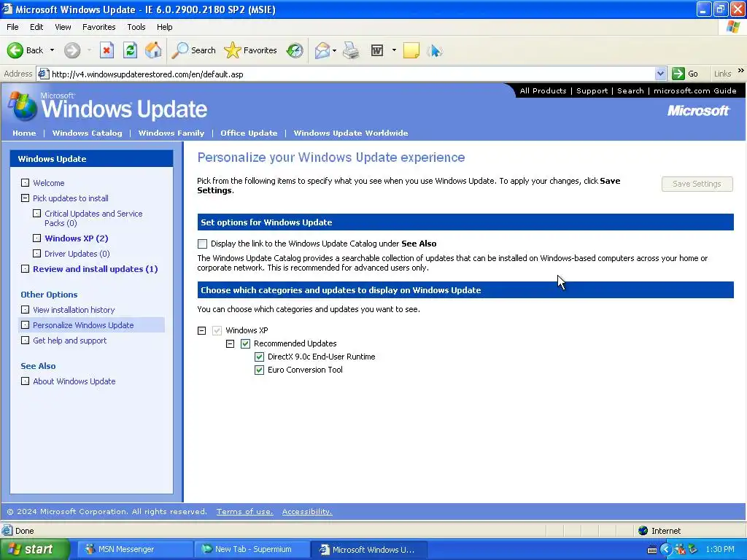Screen dimensions: 747x560
Task: Click the Messenger toolbar icon
Action: pyautogui.click(x=435, y=50)
